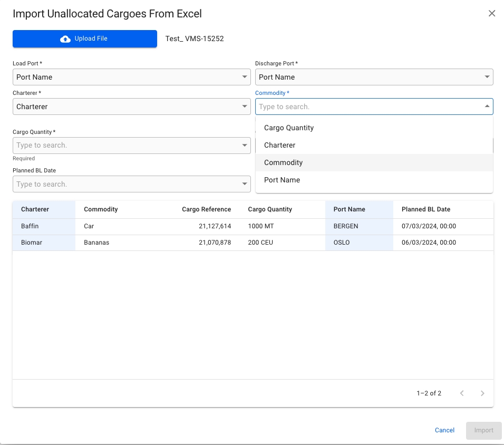The height and width of the screenshot is (445, 504).
Task: Choose Charterer option in dropdown list
Action: click(279, 145)
